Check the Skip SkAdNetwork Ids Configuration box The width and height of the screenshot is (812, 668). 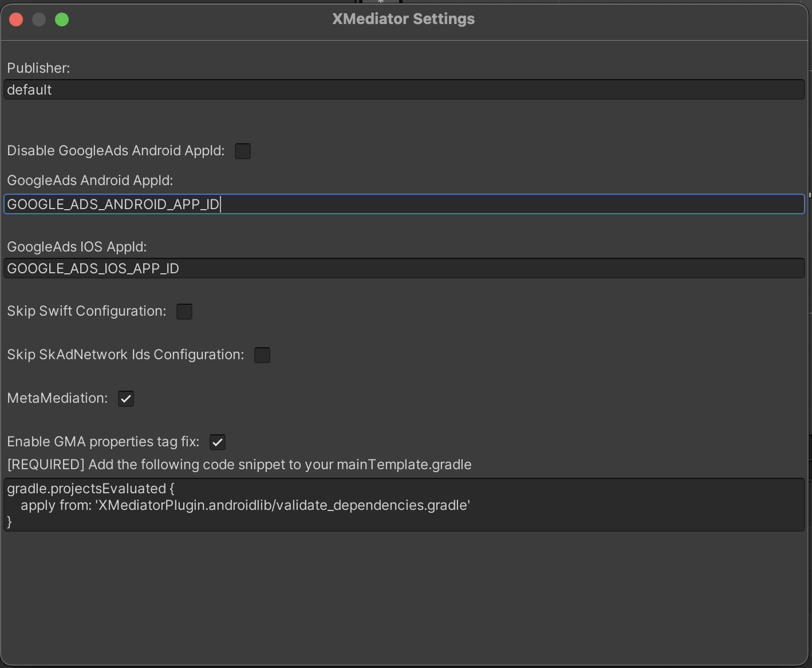[262, 355]
